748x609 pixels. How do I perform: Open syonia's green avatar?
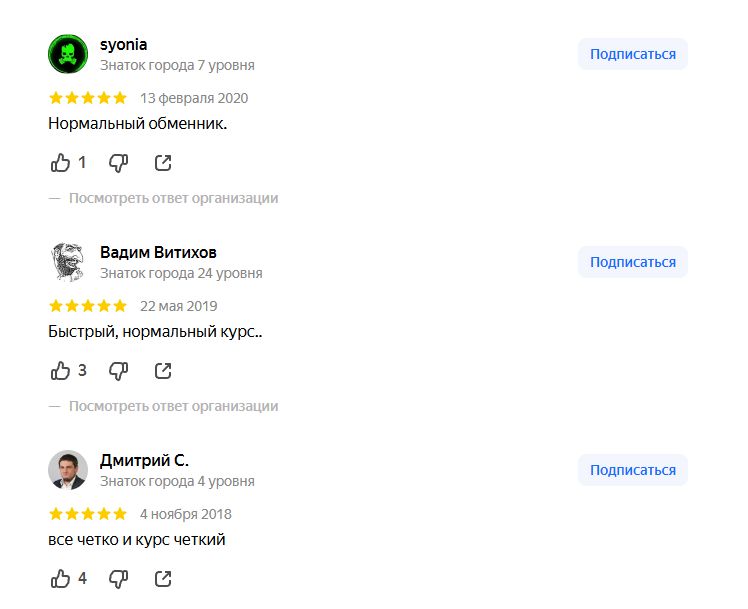(68, 54)
